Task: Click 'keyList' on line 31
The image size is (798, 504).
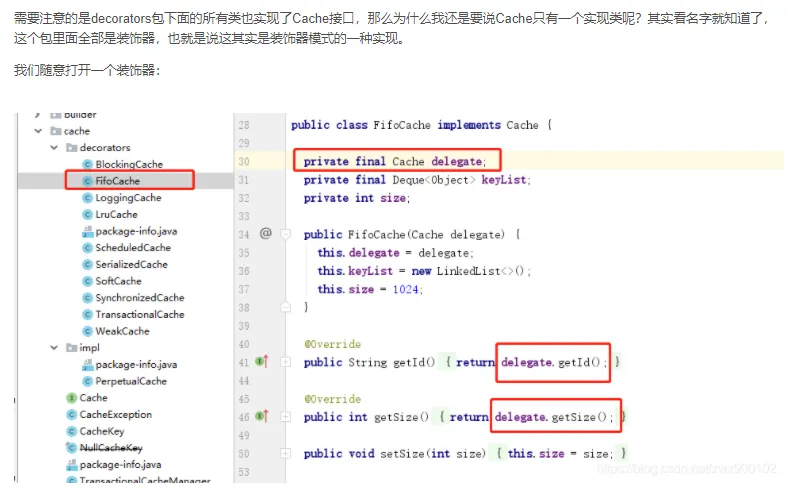Action: point(504,180)
